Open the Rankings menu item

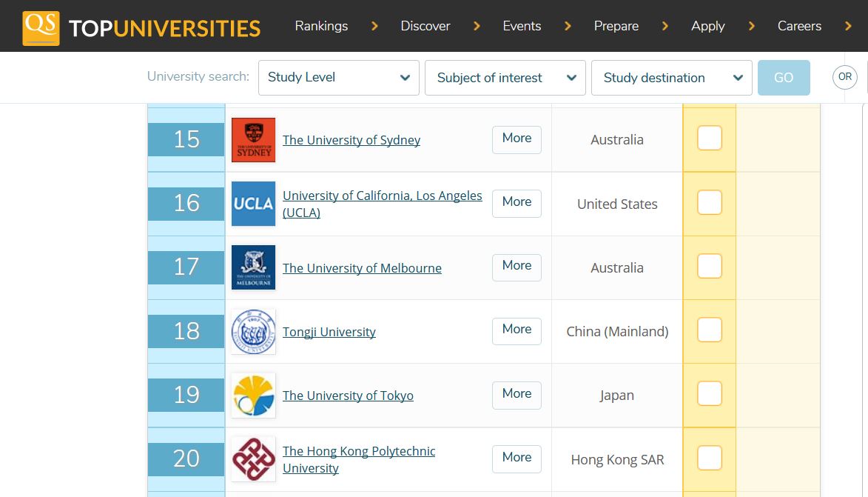[x=321, y=25]
